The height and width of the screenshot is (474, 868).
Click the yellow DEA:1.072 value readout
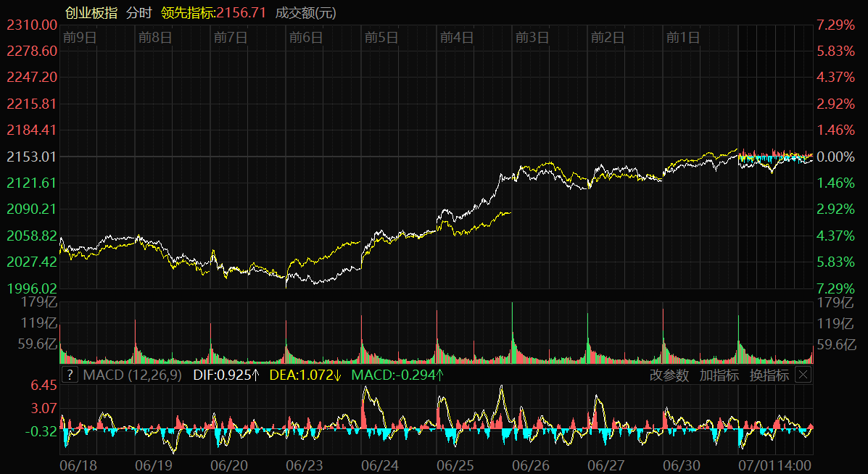click(305, 375)
